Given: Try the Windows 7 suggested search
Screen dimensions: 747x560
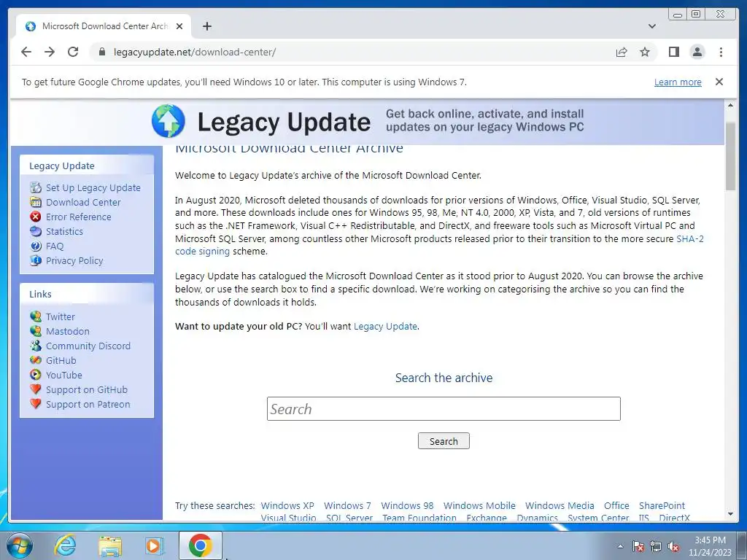Looking at the screenshot, I should coord(347,505).
